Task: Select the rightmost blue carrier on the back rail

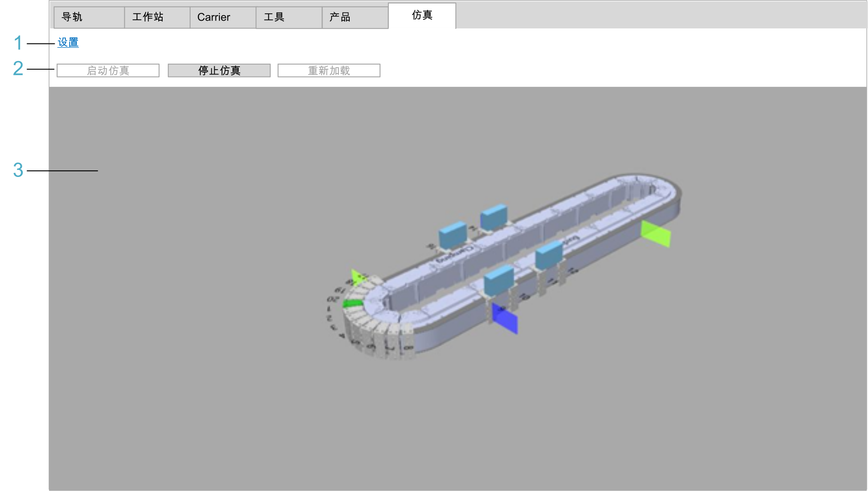Action: [x=494, y=216]
